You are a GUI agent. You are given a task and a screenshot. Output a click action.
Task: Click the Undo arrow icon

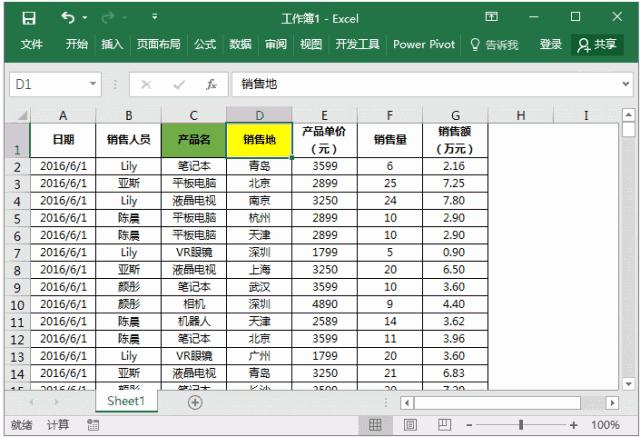tap(68, 18)
